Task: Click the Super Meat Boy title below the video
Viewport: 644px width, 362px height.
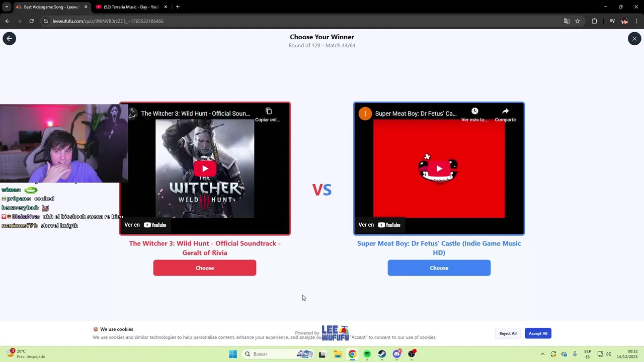Action: click(x=439, y=248)
